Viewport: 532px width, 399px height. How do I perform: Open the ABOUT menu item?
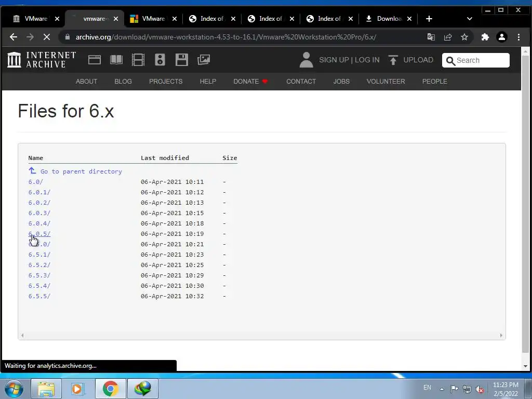[x=86, y=82]
